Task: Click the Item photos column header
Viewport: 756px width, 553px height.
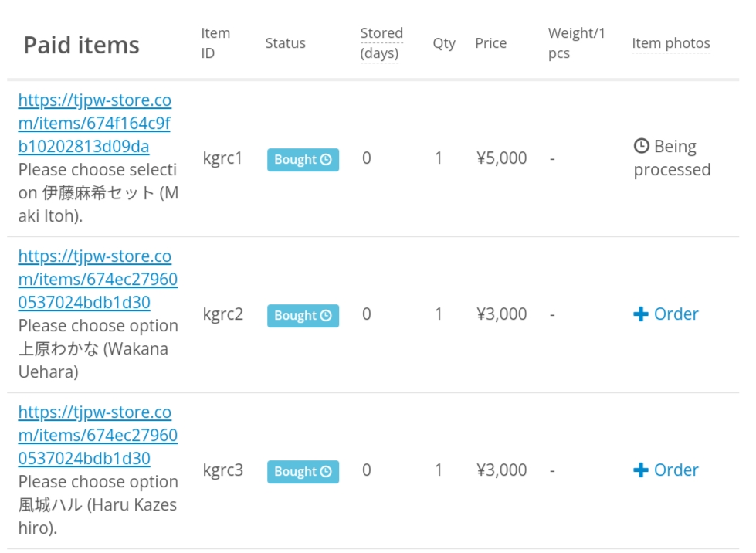Action: pos(670,43)
